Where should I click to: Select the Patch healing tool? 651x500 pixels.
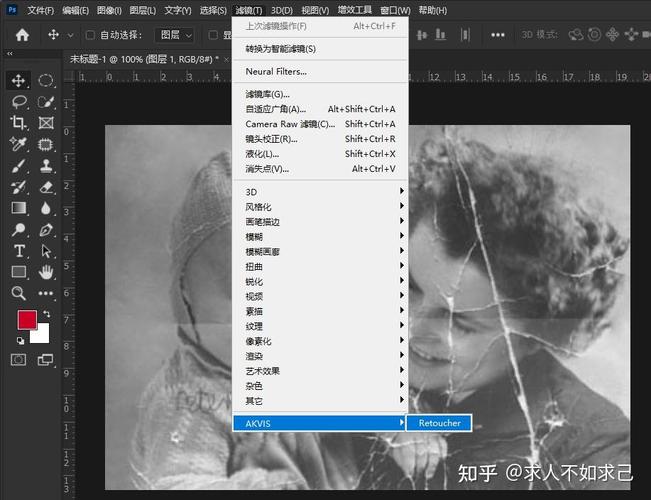pyautogui.click(x=46, y=144)
